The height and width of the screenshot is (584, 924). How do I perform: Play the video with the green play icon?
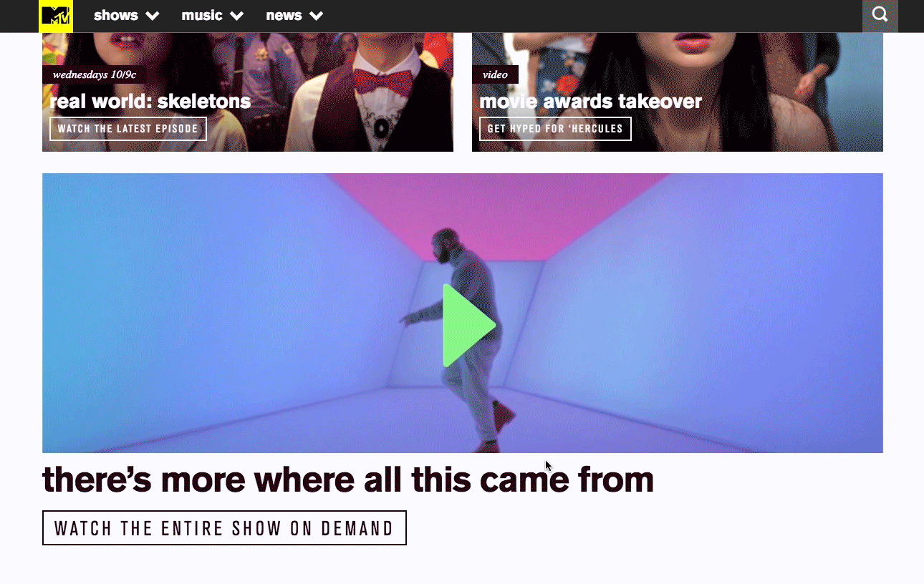468,326
